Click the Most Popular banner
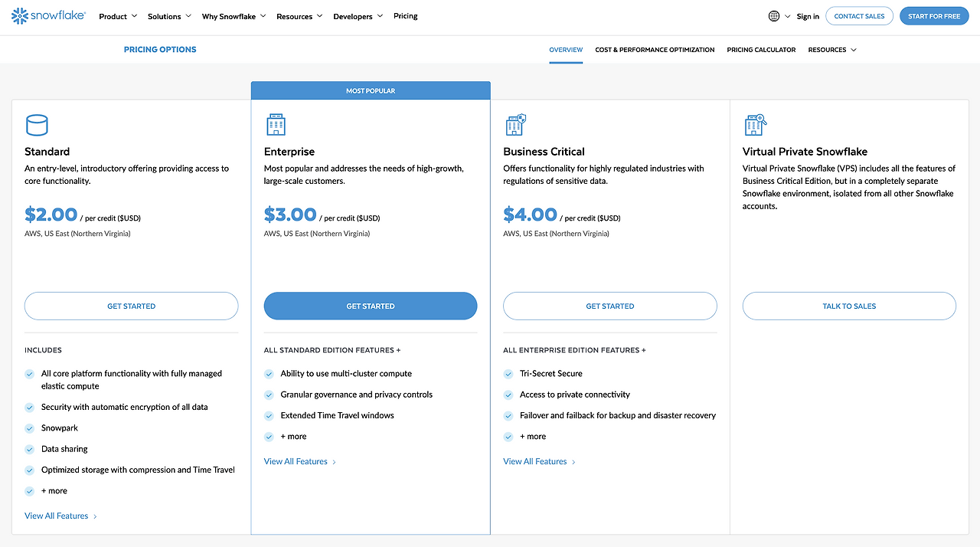 click(371, 90)
